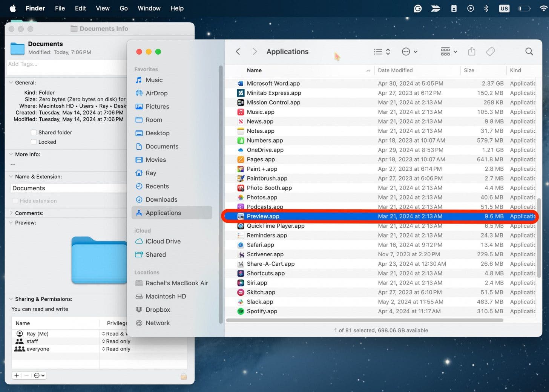Enable the Shared folder checkbox
This screenshot has width=549, height=392.
(34, 132)
